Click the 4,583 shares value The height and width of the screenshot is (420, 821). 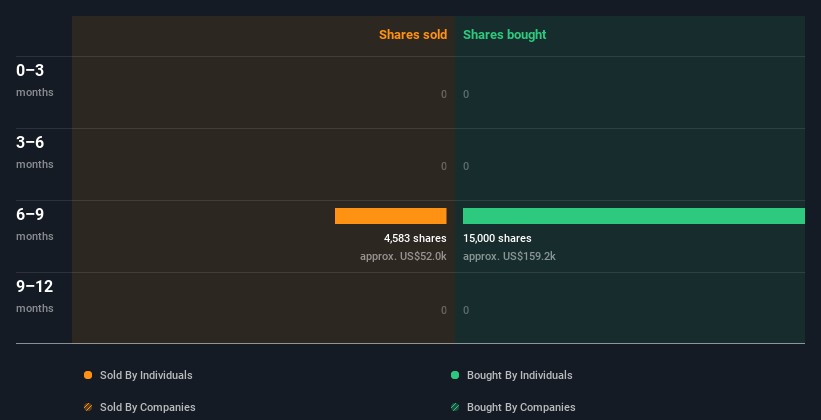pyautogui.click(x=415, y=238)
